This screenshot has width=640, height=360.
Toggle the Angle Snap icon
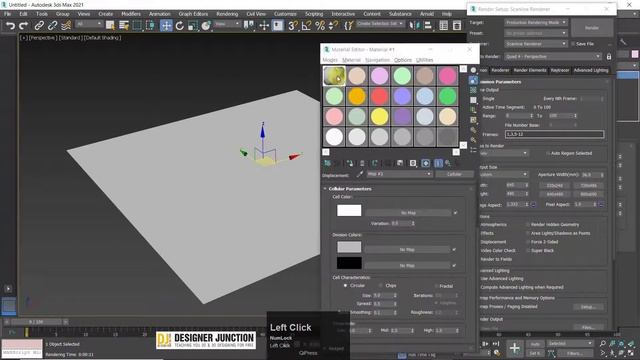click(x=306, y=26)
